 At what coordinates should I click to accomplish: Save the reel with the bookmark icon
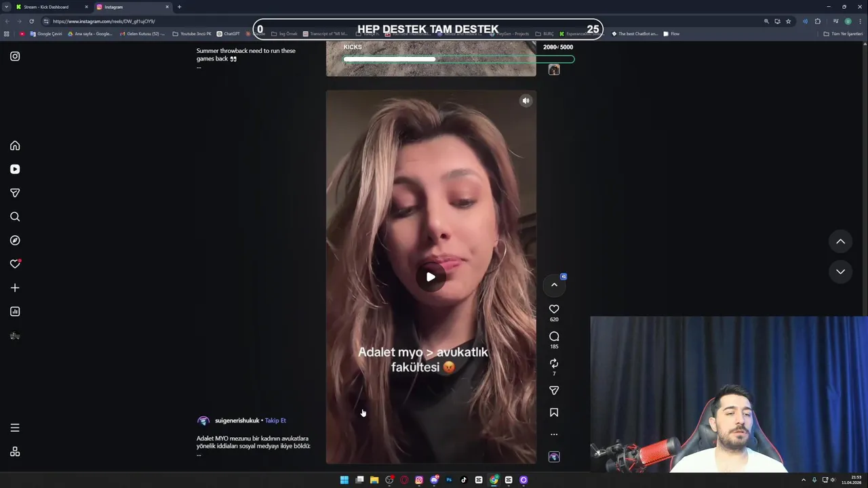[554, 412]
